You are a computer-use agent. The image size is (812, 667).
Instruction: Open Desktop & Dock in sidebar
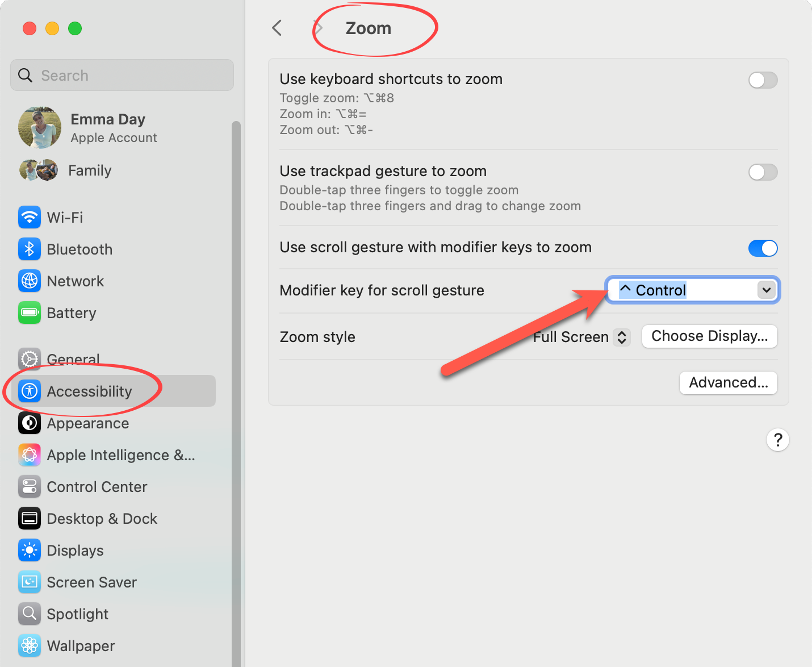pos(102,519)
